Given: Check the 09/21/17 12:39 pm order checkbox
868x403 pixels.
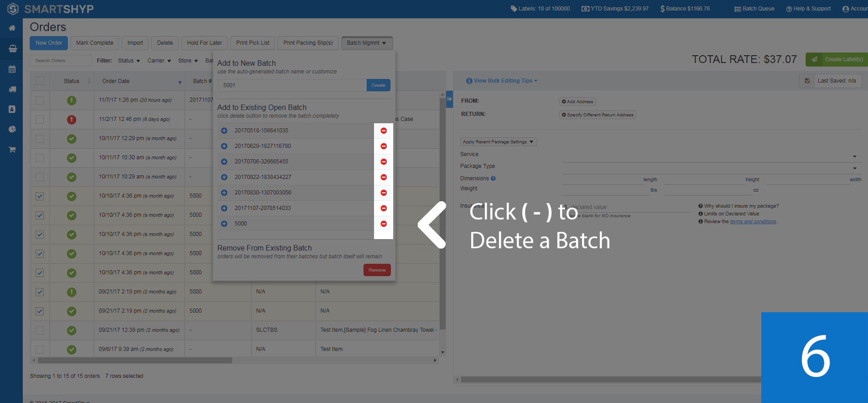Looking at the screenshot, I should tap(40, 330).
